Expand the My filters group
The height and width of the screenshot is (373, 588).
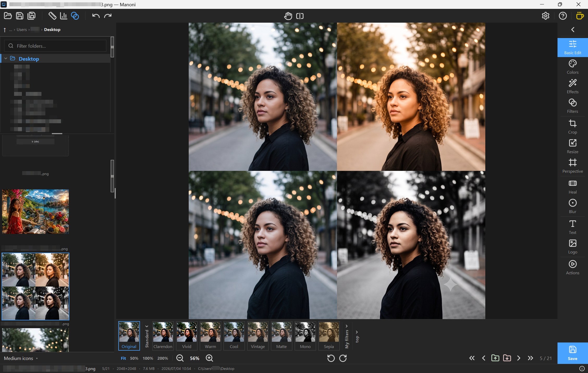[347, 336]
